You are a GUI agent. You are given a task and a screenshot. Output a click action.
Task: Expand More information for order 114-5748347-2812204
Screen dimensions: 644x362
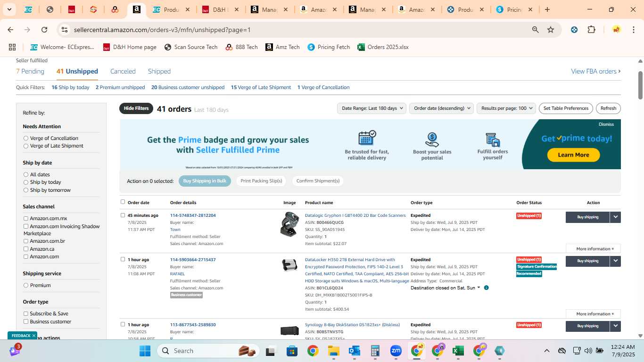pos(593,249)
